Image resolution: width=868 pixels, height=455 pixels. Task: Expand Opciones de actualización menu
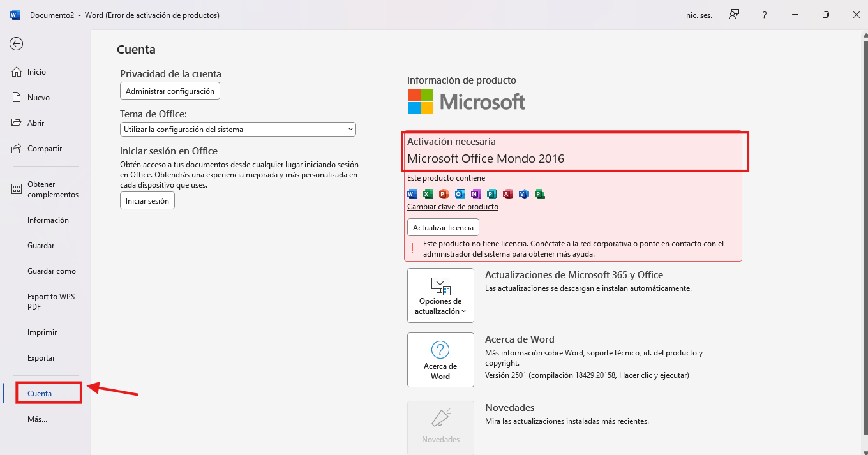pos(440,295)
